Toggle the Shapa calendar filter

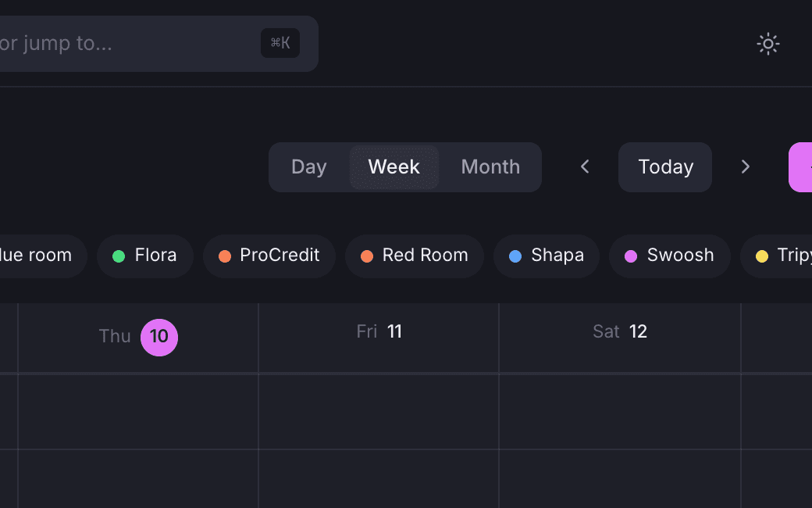[547, 256]
